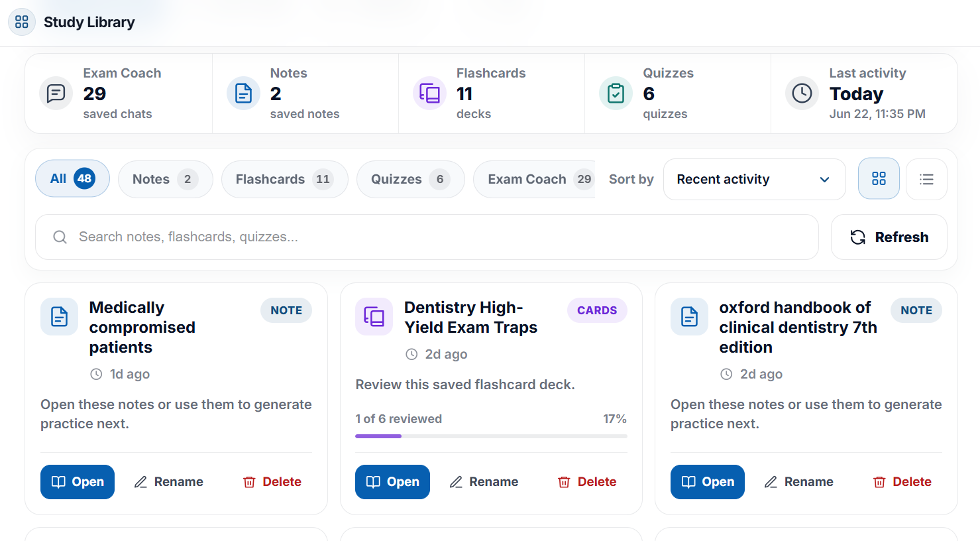Select the Quizzes 6 filter tab
The image size is (980, 541).
[x=411, y=179]
